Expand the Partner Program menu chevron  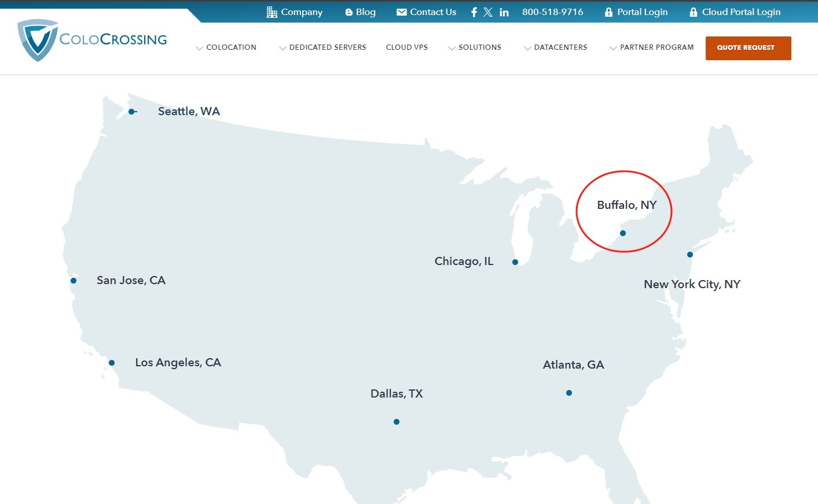[x=613, y=48]
